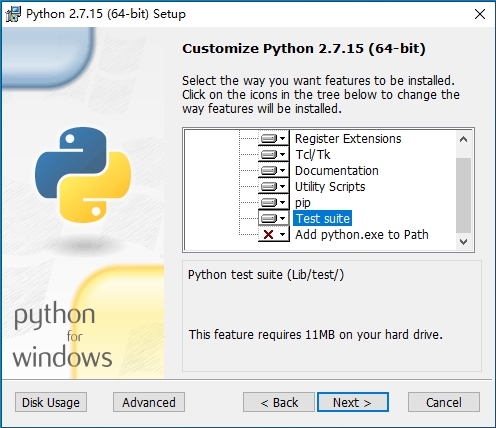Click the Register Extensions drive icon

click(269, 138)
